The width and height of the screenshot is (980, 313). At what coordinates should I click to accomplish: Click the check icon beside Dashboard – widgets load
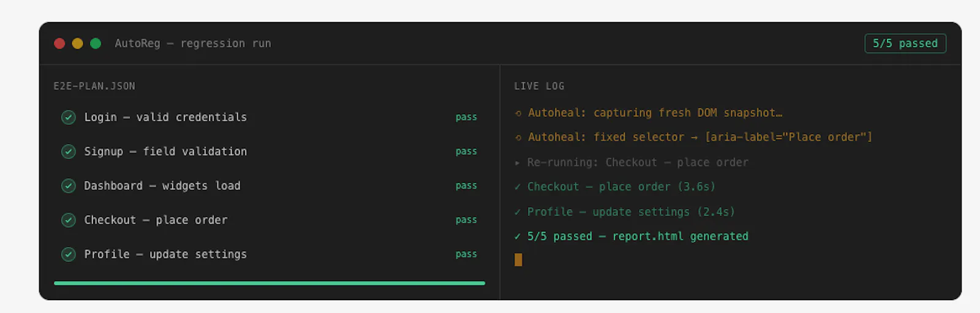point(69,186)
